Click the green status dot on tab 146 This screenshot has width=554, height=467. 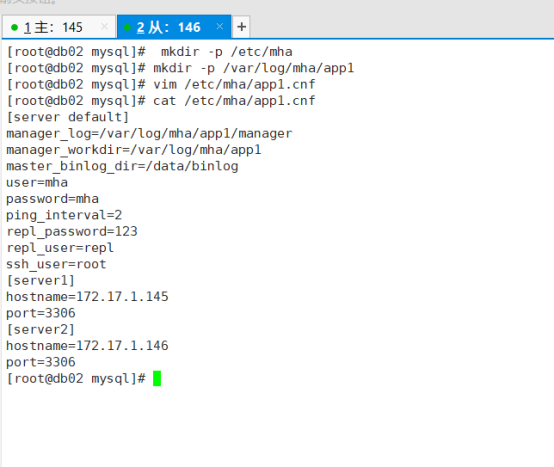pos(128,27)
